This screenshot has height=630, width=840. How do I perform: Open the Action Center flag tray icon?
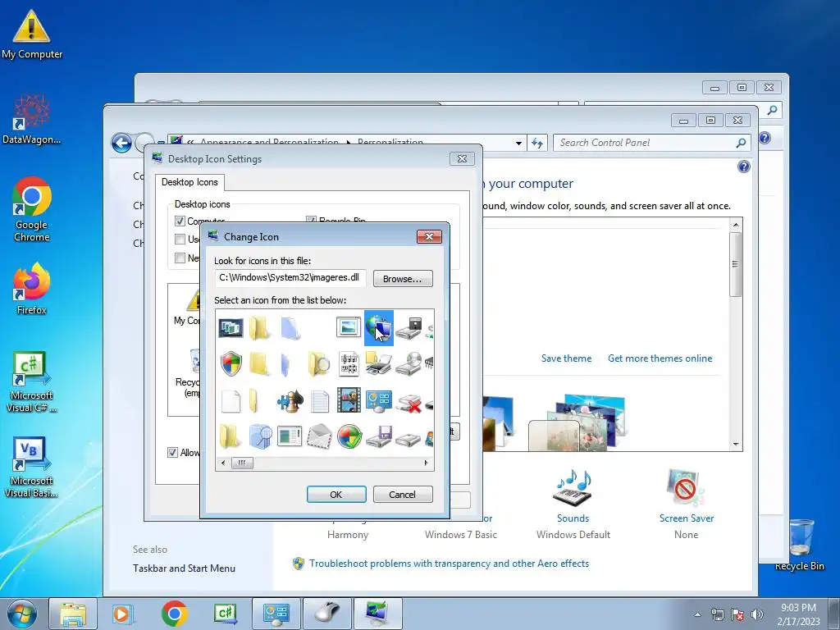(737, 614)
